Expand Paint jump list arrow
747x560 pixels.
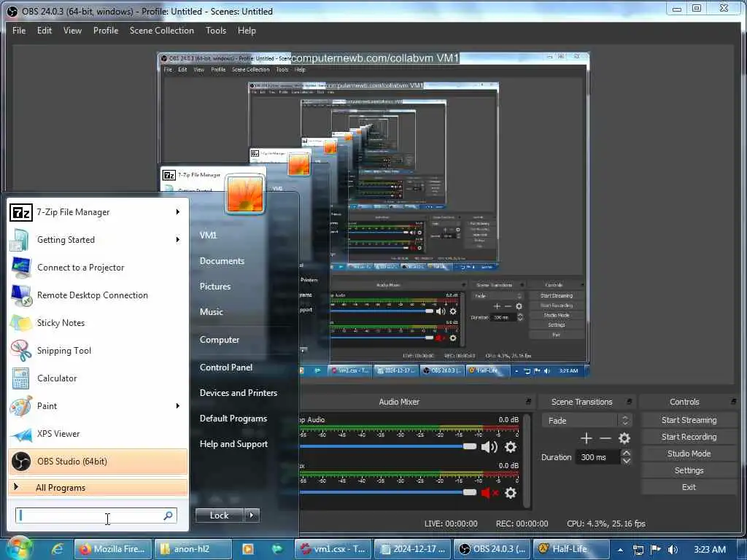tap(178, 405)
